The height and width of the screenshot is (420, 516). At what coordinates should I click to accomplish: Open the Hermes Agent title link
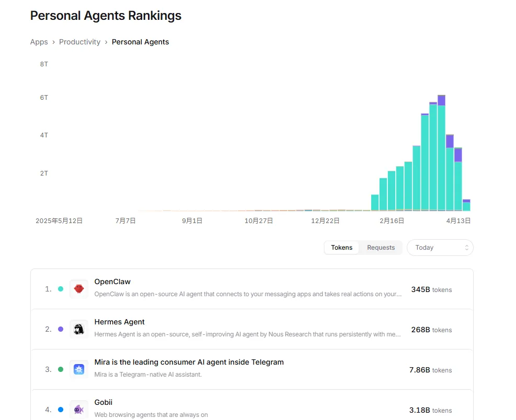point(119,322)
